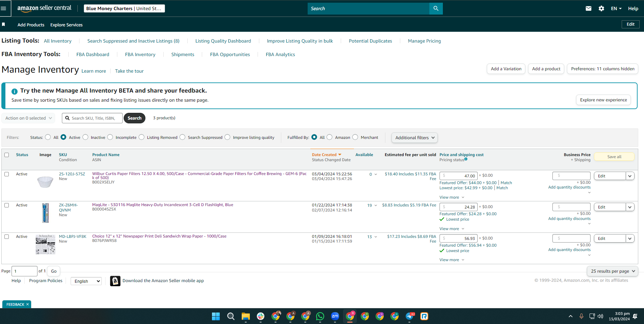
Task: Click the coffee filter product thumbnail
Action: pyautogui.click(x=45, y=182)
